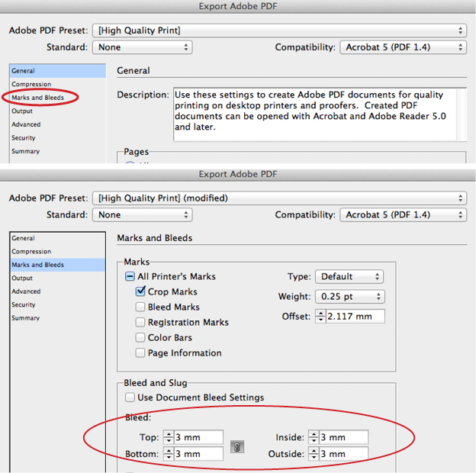Select Advanced in upper dialog list
The image size is (476, 473).
point(58,124)
